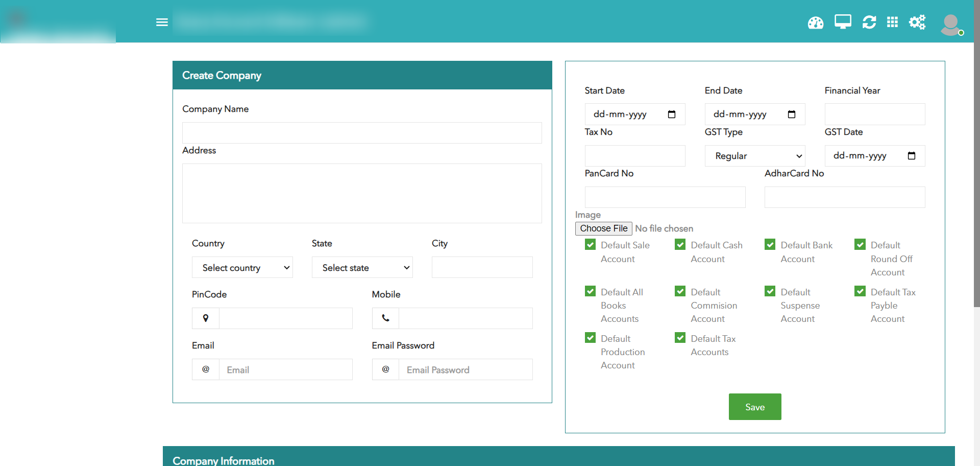Expand the Select country dropdown
The width and height of the screenshot is (980, 466).
click(242, 268)
